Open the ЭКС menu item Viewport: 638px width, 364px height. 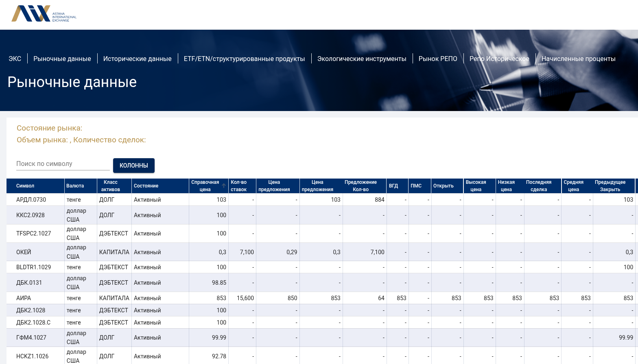click(x=15, y=59)
